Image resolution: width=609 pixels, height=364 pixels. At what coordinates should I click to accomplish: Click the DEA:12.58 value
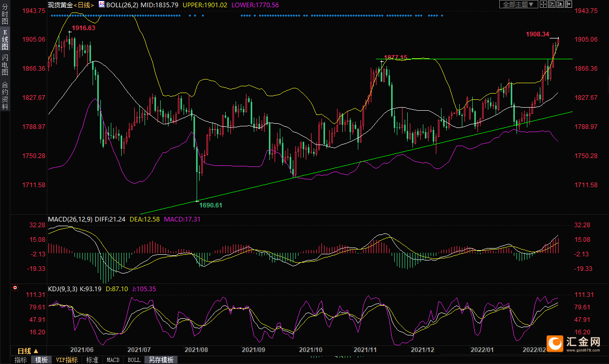tap(145, 219)
